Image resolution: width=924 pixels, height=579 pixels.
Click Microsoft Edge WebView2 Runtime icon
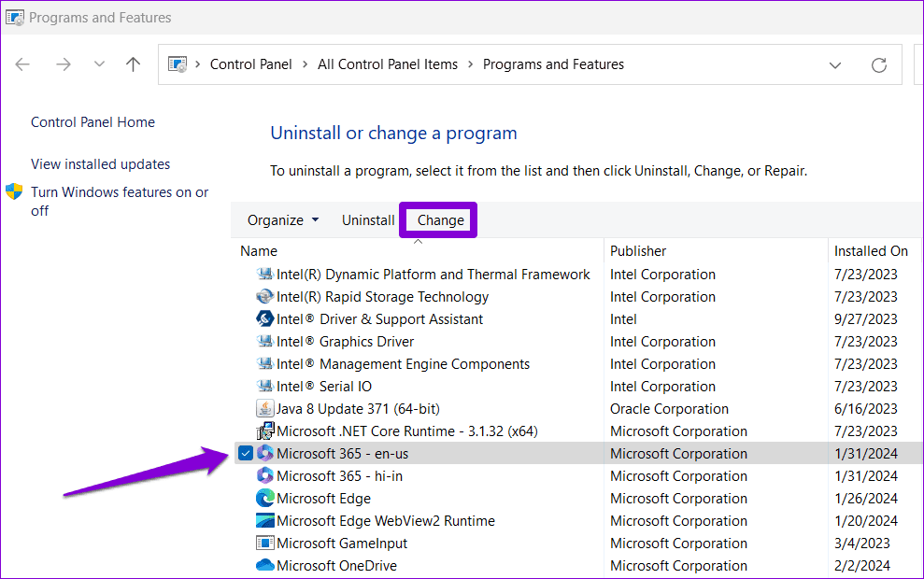click(x=265, y=520)
